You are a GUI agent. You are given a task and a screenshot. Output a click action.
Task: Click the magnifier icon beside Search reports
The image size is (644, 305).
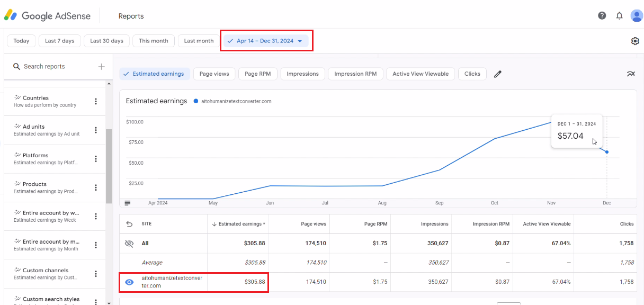(16, 66)
